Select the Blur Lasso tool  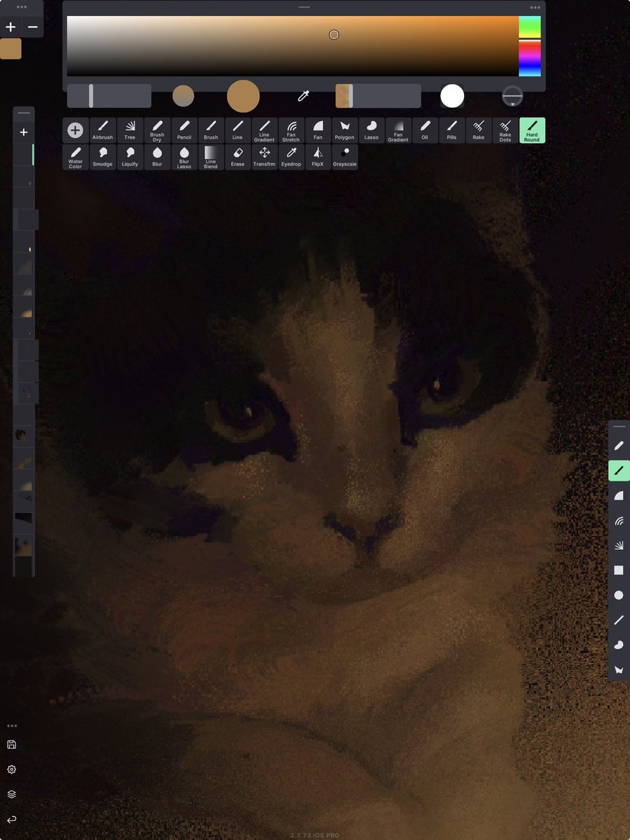[184, 157]
